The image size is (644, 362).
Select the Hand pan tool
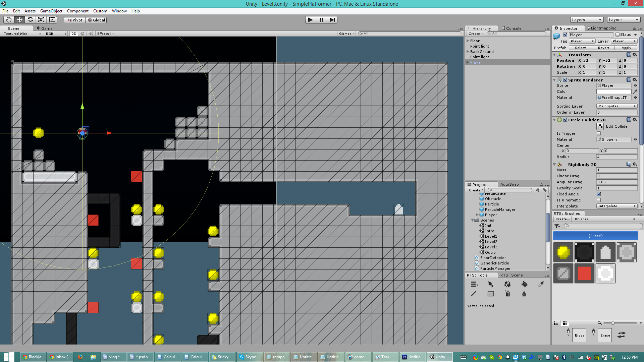8,20
